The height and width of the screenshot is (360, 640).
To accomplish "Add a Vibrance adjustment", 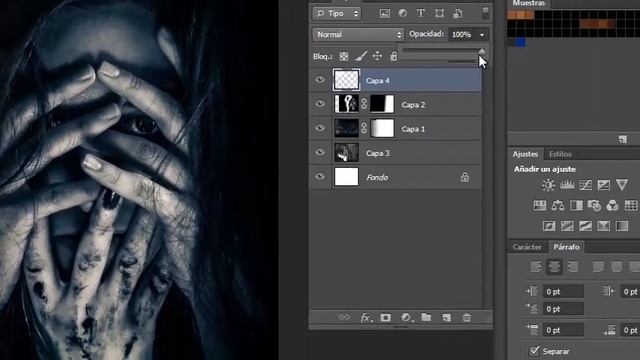I will point(622,184).
